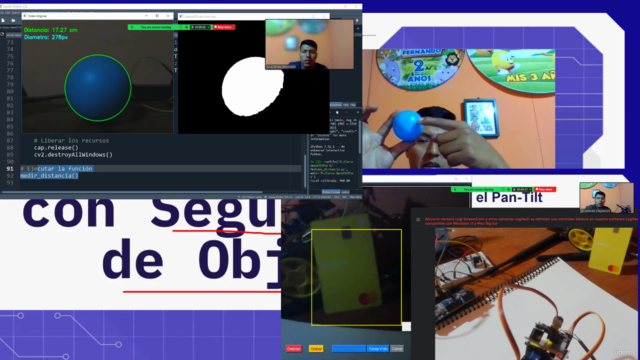Open the share timer dropdown near Pan-Tilt
This screenshot has height=360, width=640.
pyautogui.click(x=522, y=189)
